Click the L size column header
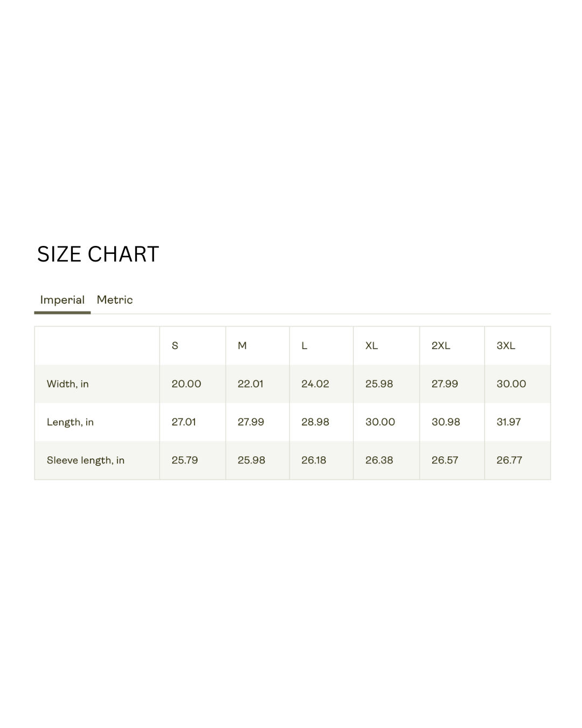 click(304, 346)
